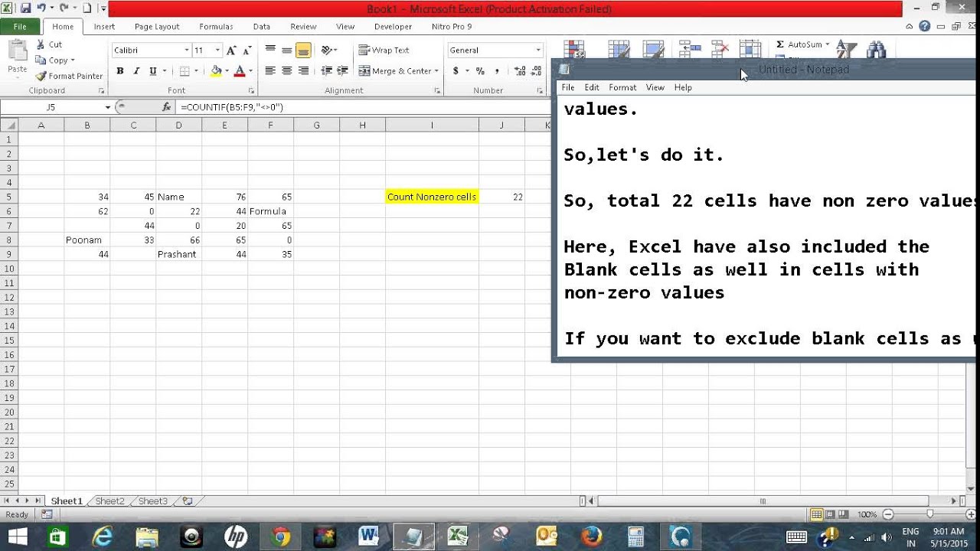This screenshot has height=551, width=980.
Task: Toggle Wrap Text
Action: 384,51
